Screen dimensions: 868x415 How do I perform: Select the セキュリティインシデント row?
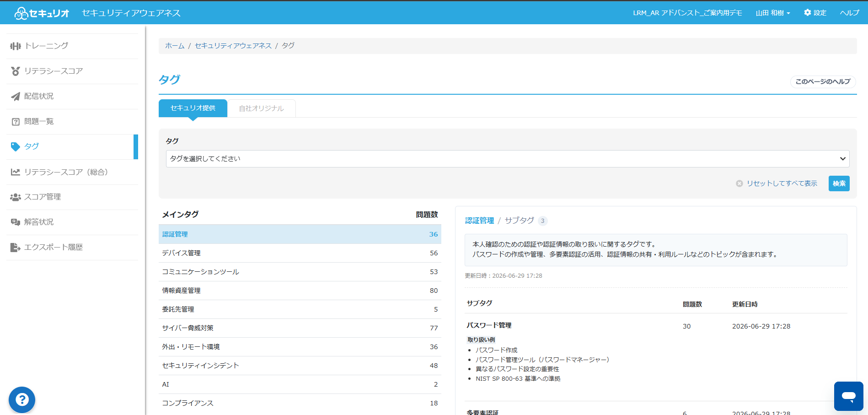pyautogui.click(x=300, y=366)
